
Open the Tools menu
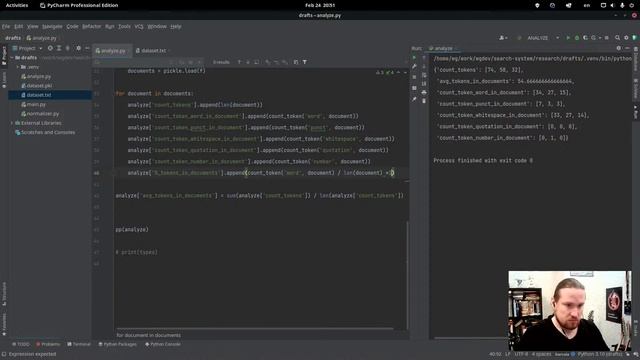(124, 27)
